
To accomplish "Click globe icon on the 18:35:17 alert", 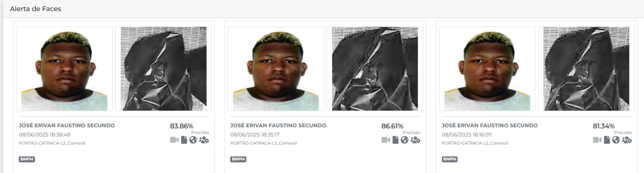I will 405,140.
